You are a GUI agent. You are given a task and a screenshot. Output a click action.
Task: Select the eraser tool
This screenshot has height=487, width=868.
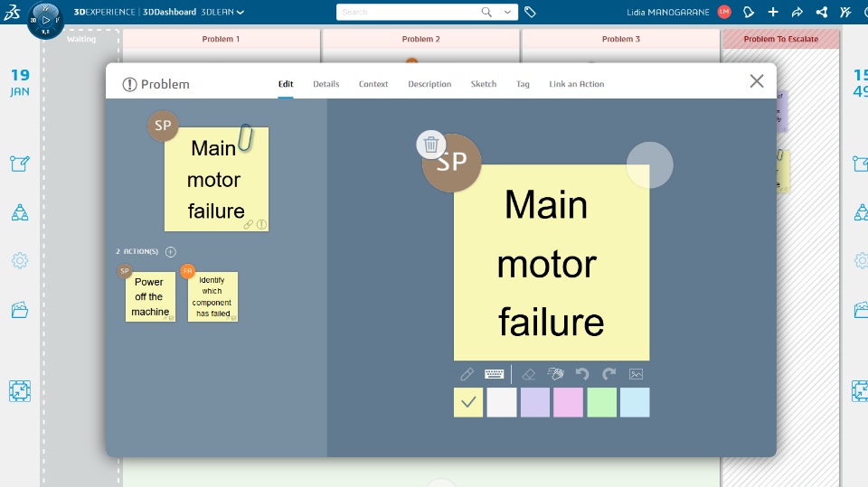(529, 375)
